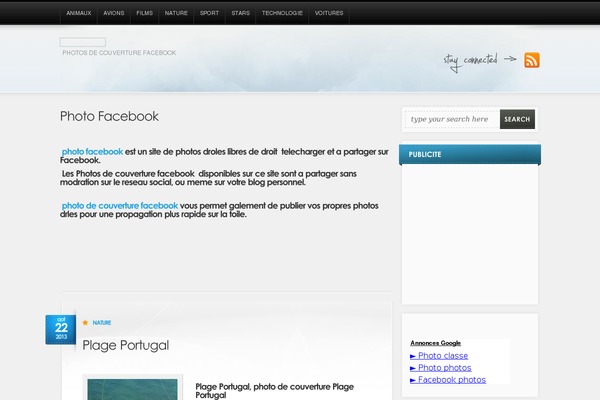Open the 'Photo Facebook' page heading
600x400 pixels.
[109, 116]
